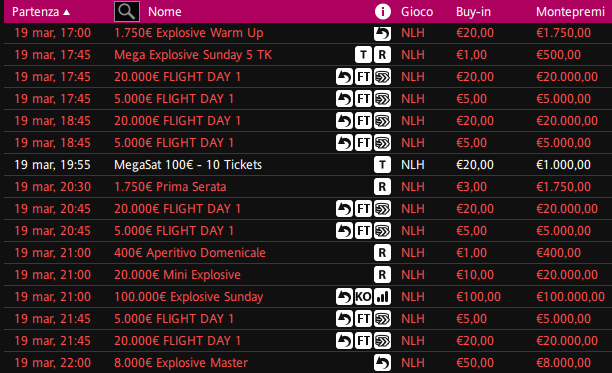Image resolution: width=612 pixels, height=373 pixels.
Task: Open the search magnifier icon beside Nome
Action: click(127, 11)
